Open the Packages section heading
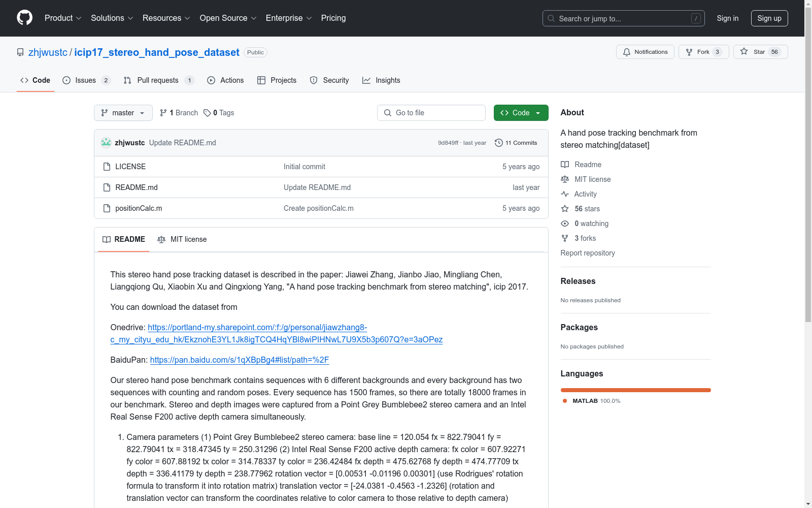Image resolution: width=812 pixels, height=508 pixels. (x=579, y=327)
